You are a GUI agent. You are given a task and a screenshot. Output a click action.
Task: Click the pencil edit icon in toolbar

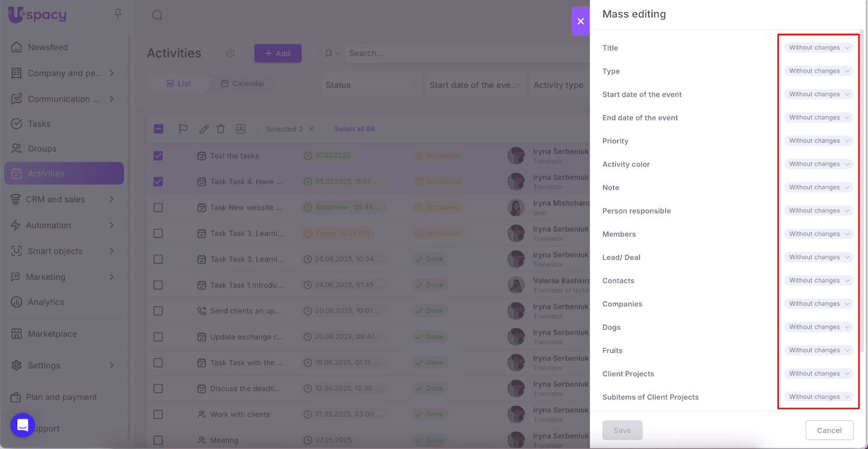click(204, 129)
